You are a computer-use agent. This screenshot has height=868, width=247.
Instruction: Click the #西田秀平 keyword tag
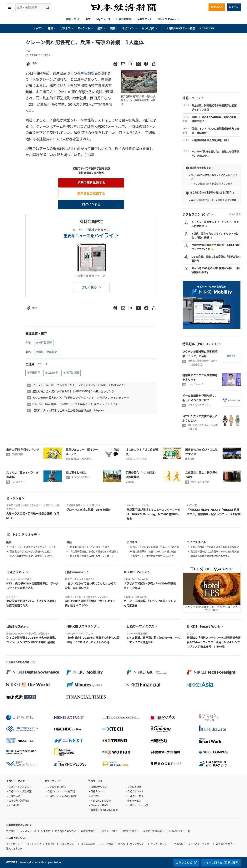coord(34,373)
